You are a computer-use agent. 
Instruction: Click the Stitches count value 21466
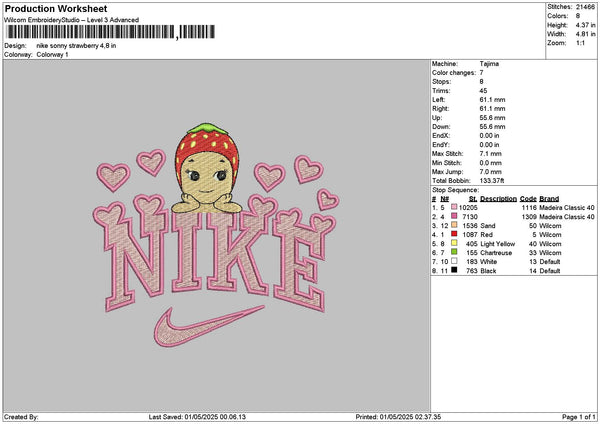[x=584, y=8]
